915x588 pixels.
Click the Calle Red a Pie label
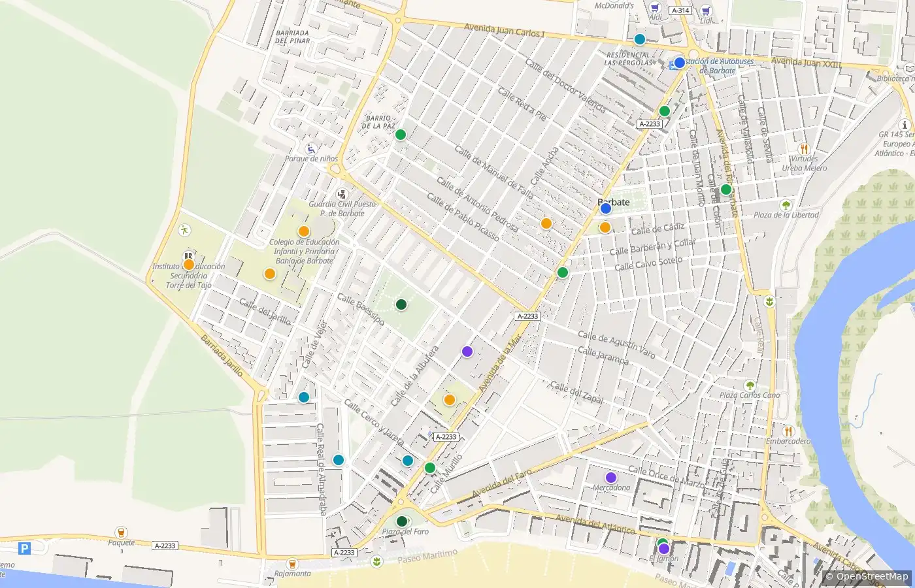pos(522,105)
